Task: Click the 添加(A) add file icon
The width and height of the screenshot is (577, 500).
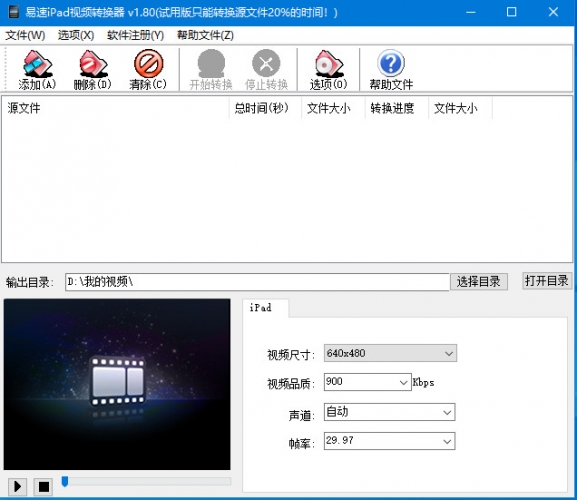Action: (37, 69)
